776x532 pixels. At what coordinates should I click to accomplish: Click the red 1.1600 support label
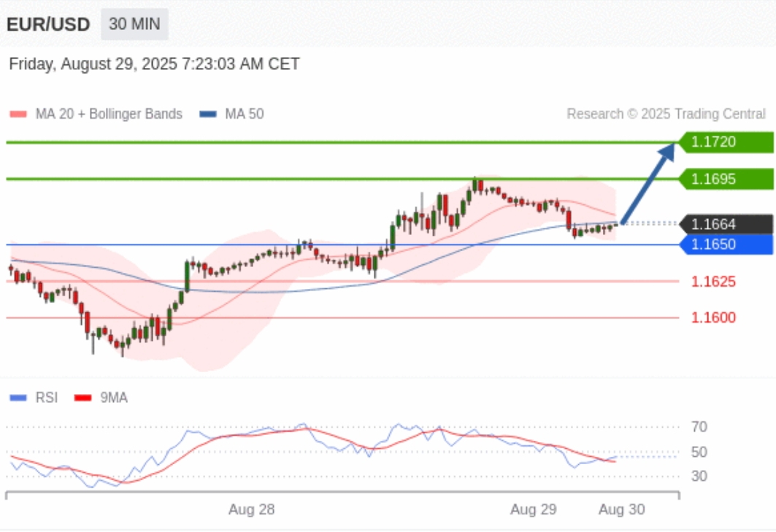[713, 317]
